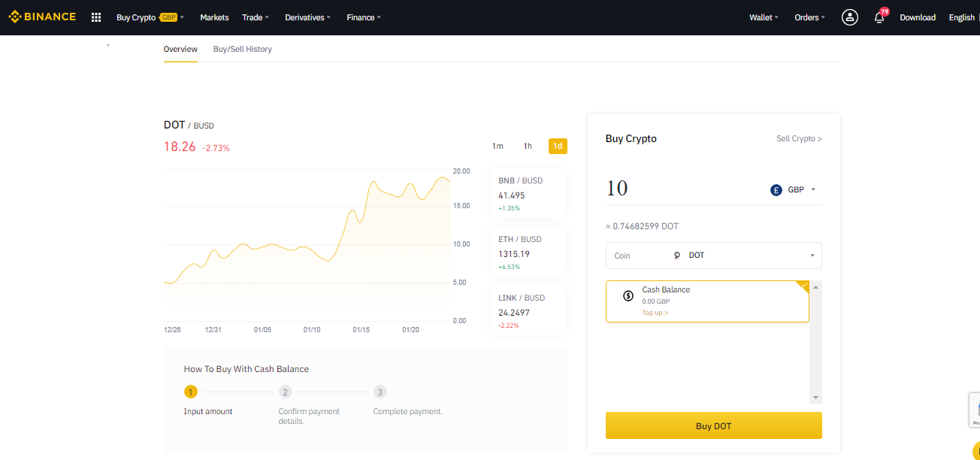The image size is (980, 460).
Task: Click the 1315.19 ETH price value
Action: click(514, 254)
